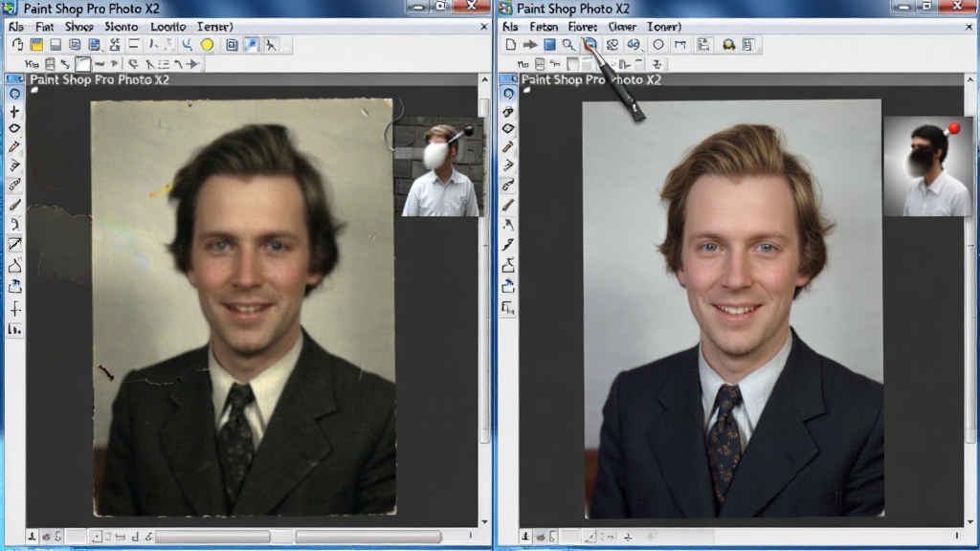The height and width of the screenshot is (551, 980).
Task: Open the "Feton" menu in right window
Action: [544, 27]
